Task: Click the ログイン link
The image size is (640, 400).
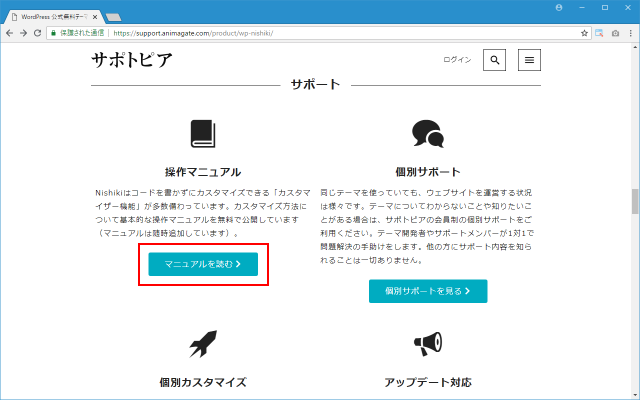Action: pos(457,60)
